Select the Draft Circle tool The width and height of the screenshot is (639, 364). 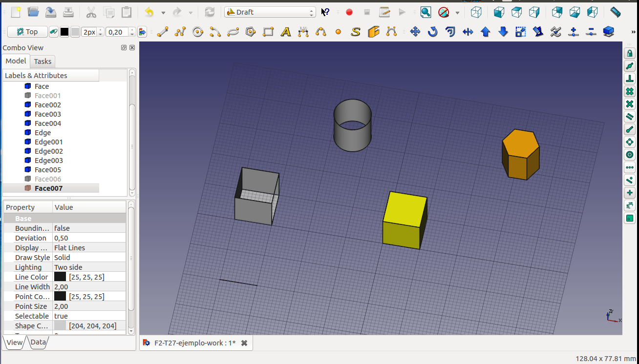[x=198, y=32]
